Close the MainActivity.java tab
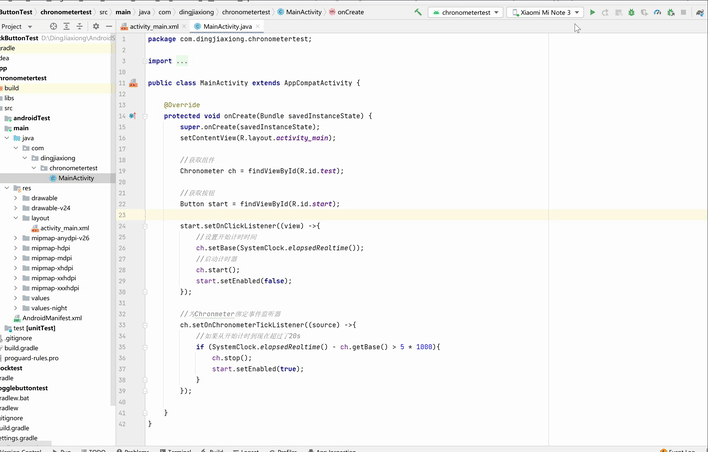 click(257, 27)
